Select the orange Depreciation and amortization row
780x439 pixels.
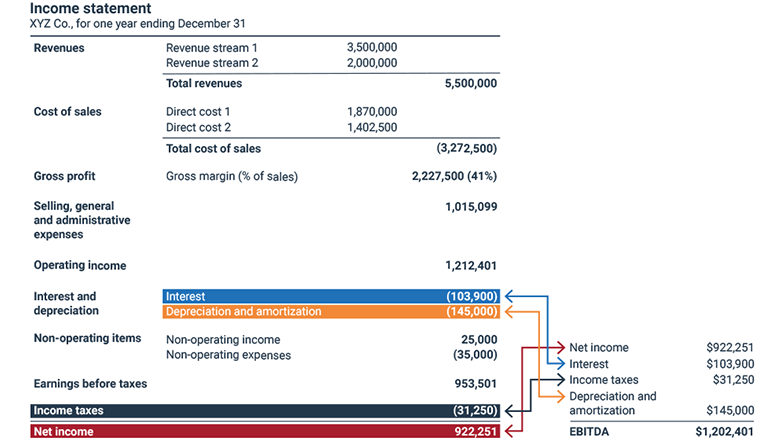(x=331, y=312)
